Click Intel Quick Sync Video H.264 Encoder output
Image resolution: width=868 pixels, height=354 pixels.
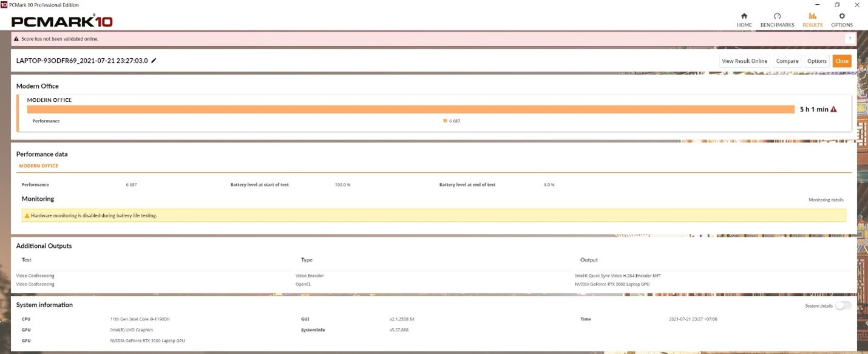click(618, 276)
